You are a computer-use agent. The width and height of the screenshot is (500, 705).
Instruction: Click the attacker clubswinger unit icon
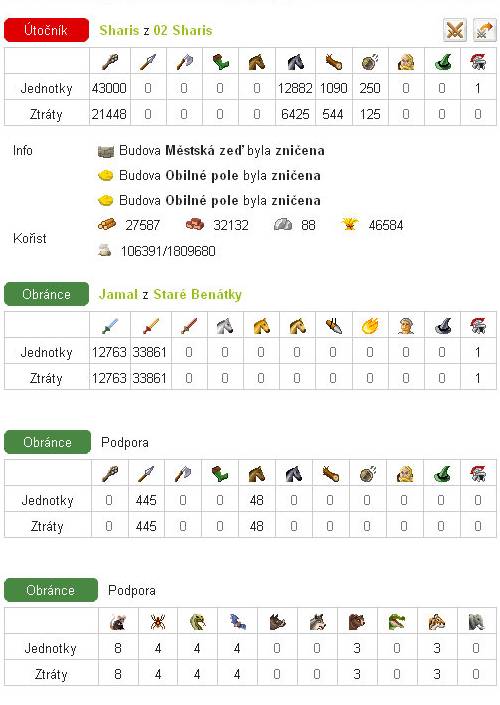[110, 62]
